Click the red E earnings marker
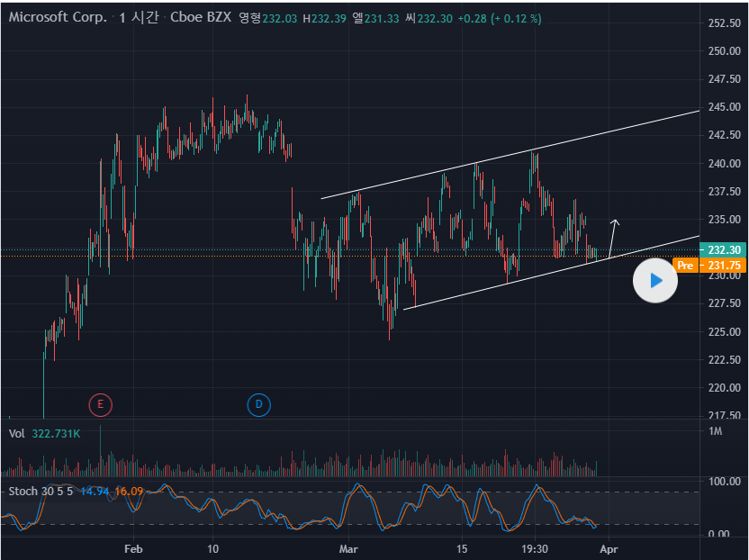The image size is (749, 560). (100, 404)
